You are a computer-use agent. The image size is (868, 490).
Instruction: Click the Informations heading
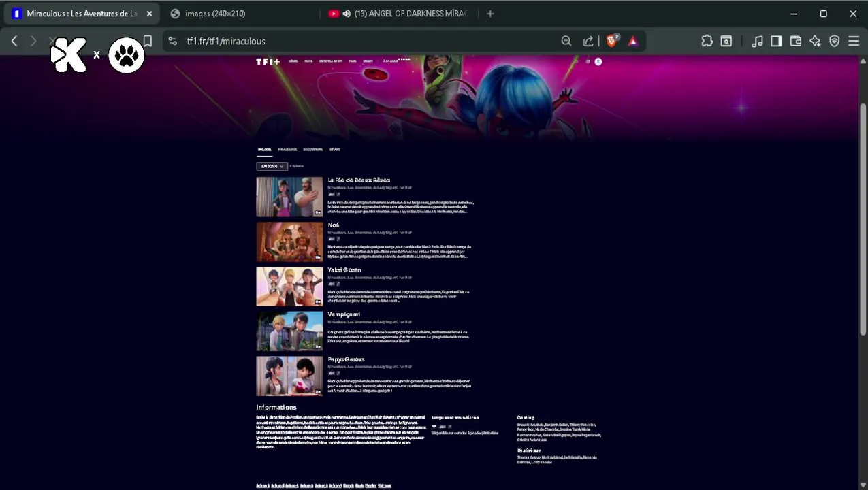point(276,407)
